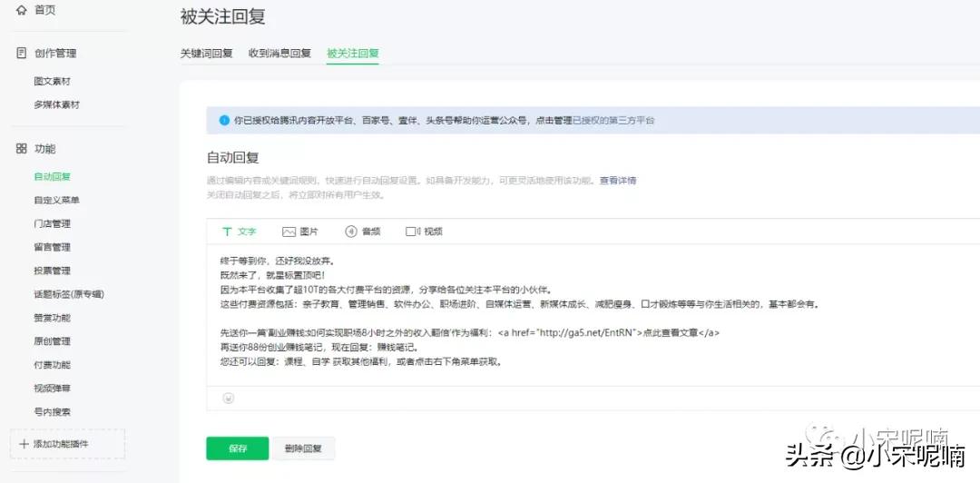
Task: Click the 自动回复 section heading
Action: pyautogui.click(x=232, y=157)
